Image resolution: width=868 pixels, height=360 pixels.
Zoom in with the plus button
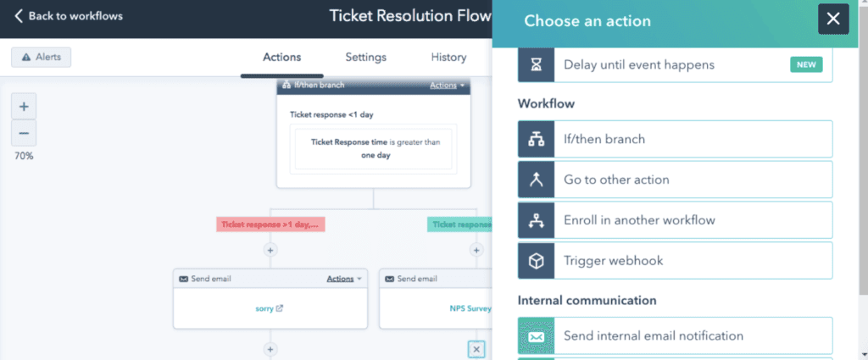[24, 107]
